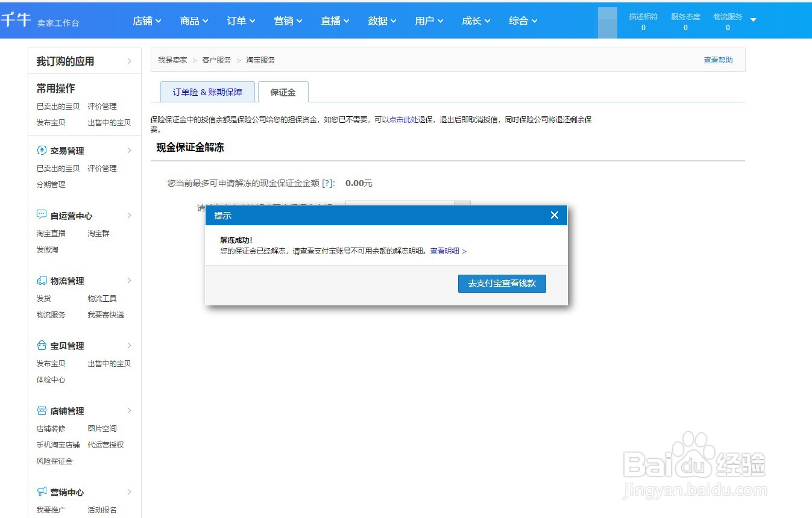Viewport: 812px width, 518px height.
Task: Open the 数据 dropdown menu
Action: 382,21
